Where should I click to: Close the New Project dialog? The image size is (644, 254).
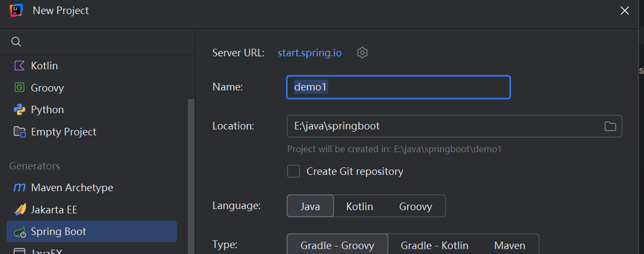(625, 10)
